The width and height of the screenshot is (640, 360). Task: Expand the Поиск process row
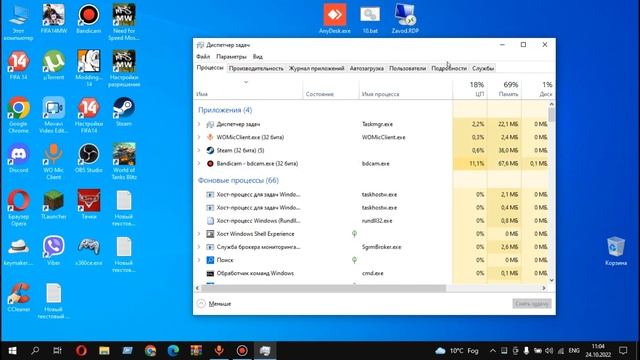click(199, 260)
